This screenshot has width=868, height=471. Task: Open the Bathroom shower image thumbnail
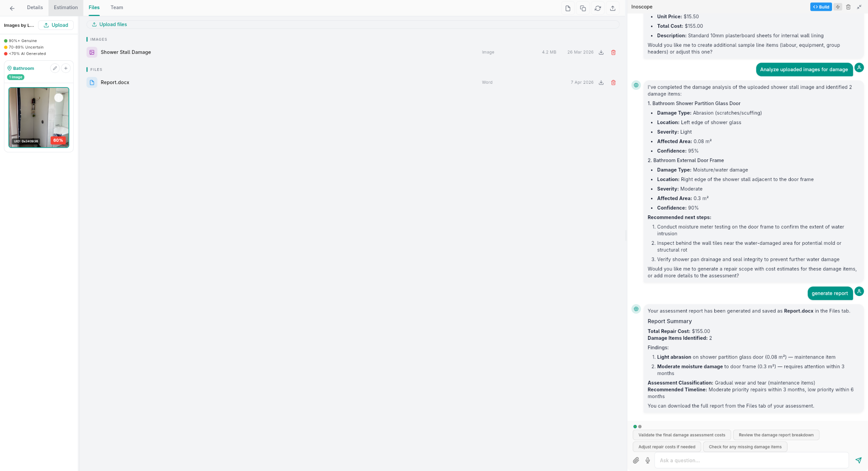[39, 117]
